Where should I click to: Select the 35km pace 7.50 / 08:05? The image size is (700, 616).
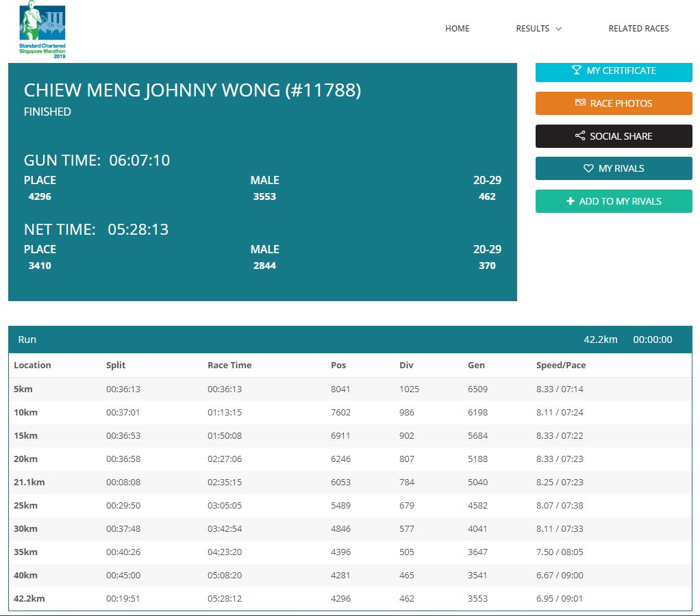[x=560, y=552]
